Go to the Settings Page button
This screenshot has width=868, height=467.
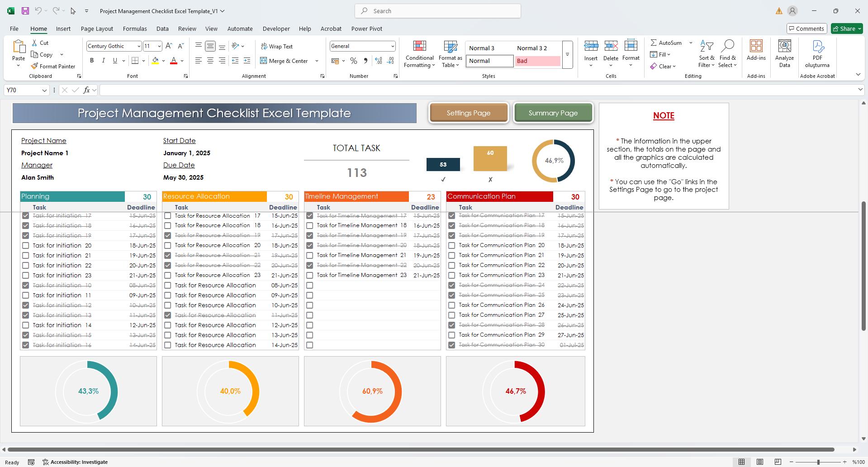click(469, 113)
